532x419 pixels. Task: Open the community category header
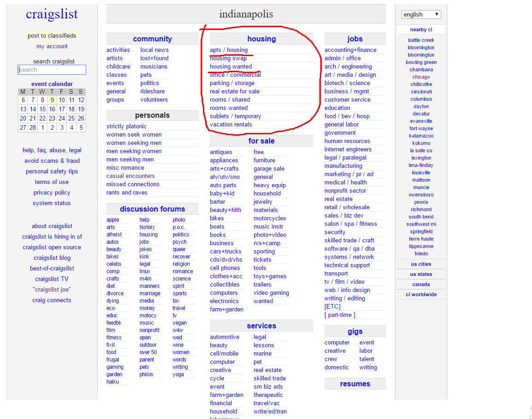152,39
